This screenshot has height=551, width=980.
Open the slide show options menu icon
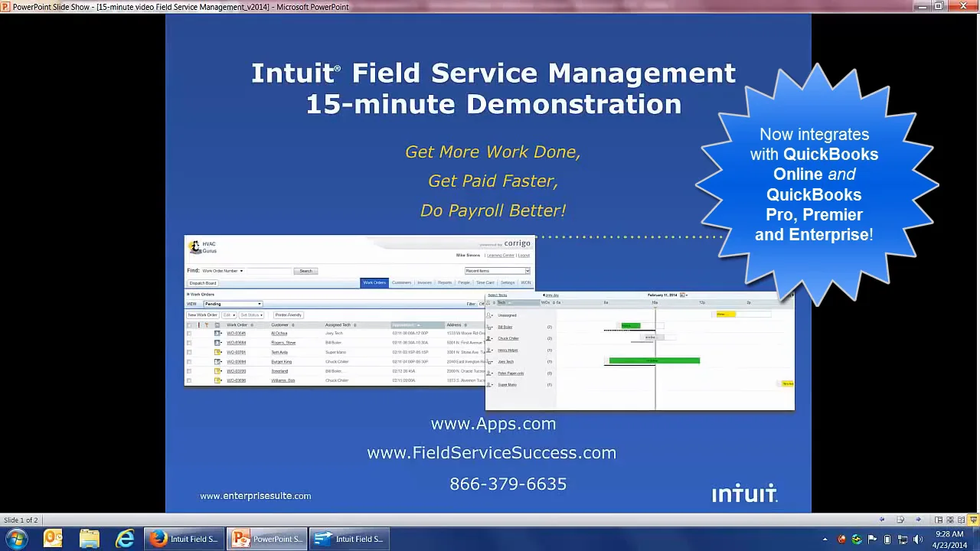(900, 520)
